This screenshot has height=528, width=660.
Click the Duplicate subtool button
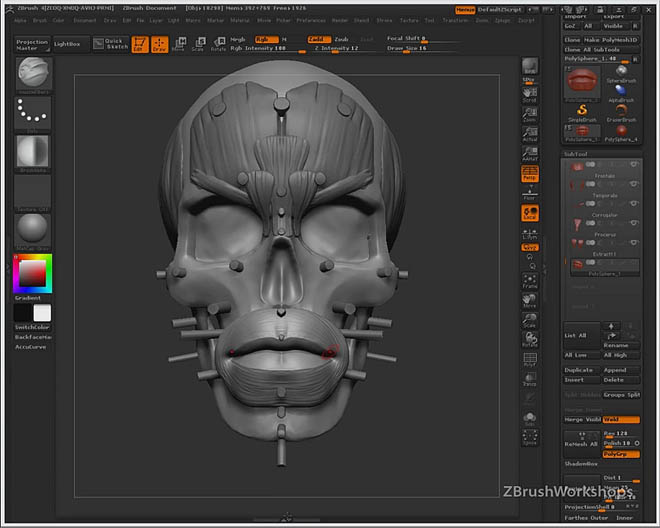[581, 370]
